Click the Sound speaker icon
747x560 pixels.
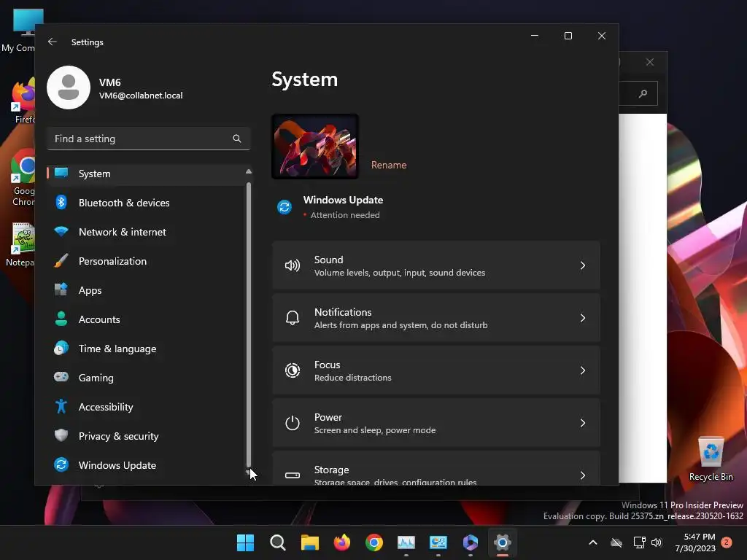(x=293, y=265)
